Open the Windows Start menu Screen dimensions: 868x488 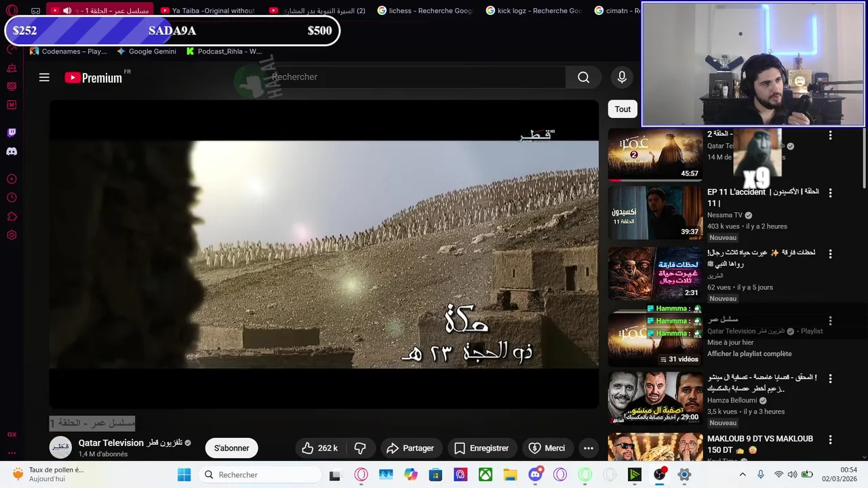[184, 475]
